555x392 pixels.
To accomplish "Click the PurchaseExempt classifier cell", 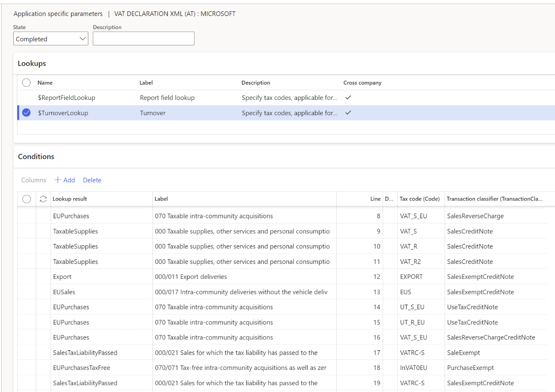I will pos(470,368).
